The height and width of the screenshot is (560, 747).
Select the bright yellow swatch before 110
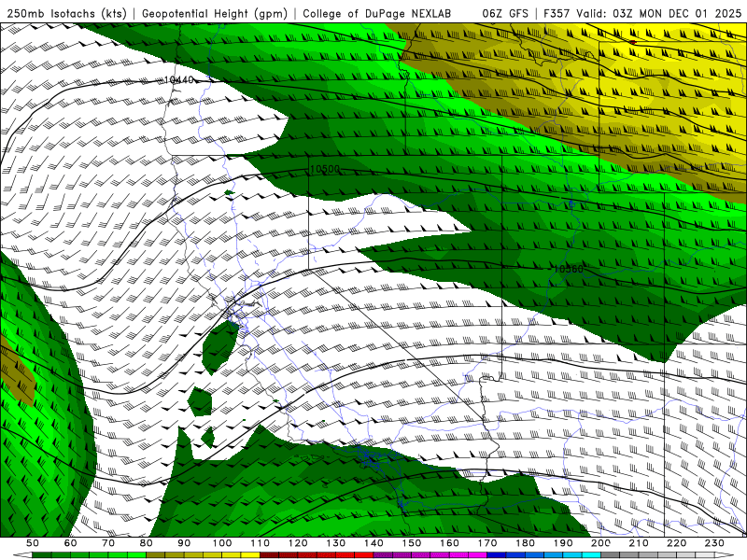coord(250,554)
